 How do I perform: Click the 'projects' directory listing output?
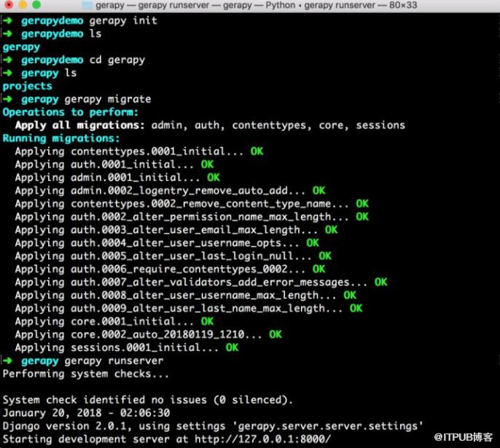(x=28, y=86)
